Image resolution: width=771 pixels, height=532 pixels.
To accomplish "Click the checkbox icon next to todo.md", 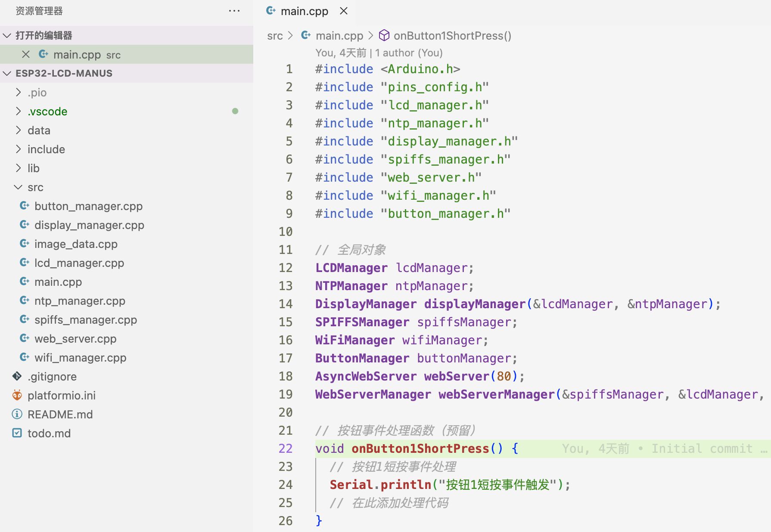I will [x=17, y=433].
